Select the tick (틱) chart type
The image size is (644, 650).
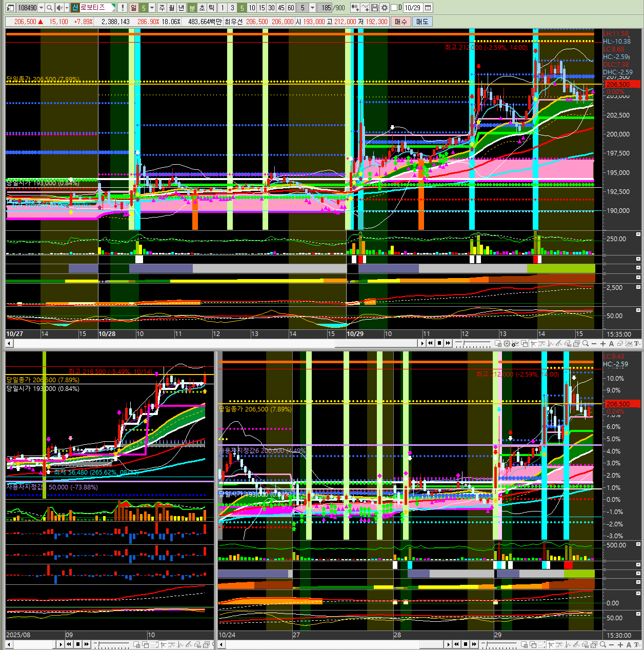[x=211, y=8]
